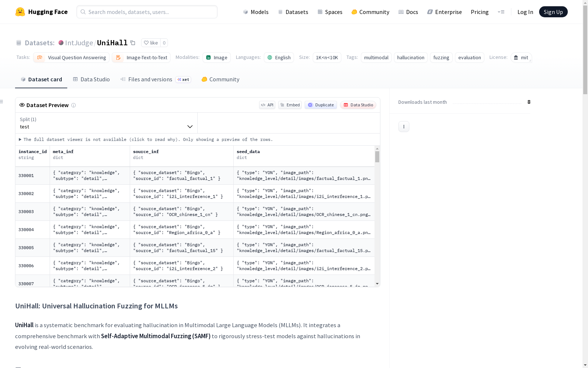Select the 1K<n<10K size tag
Image resolution: width=588 pixels, height=368 pixels.
[327, 57]
